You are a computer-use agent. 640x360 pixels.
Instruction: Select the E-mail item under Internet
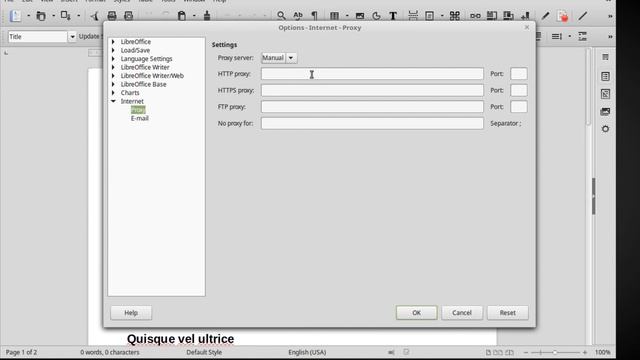tap(140, 118)
